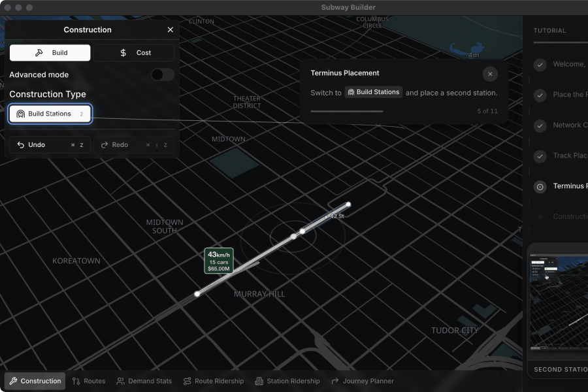This screenshot has width=588, height=392.
Task: Click the Redo button
Action: 134,145
